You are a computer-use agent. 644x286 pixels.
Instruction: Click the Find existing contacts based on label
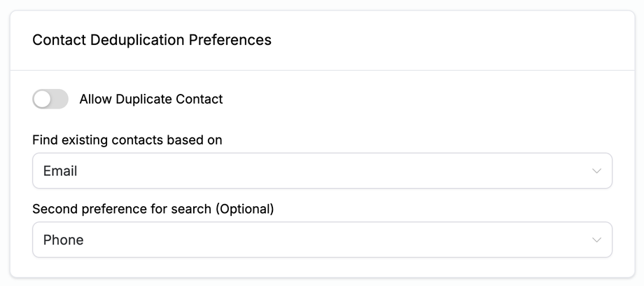pyautogui.click(x=127, y=140)
